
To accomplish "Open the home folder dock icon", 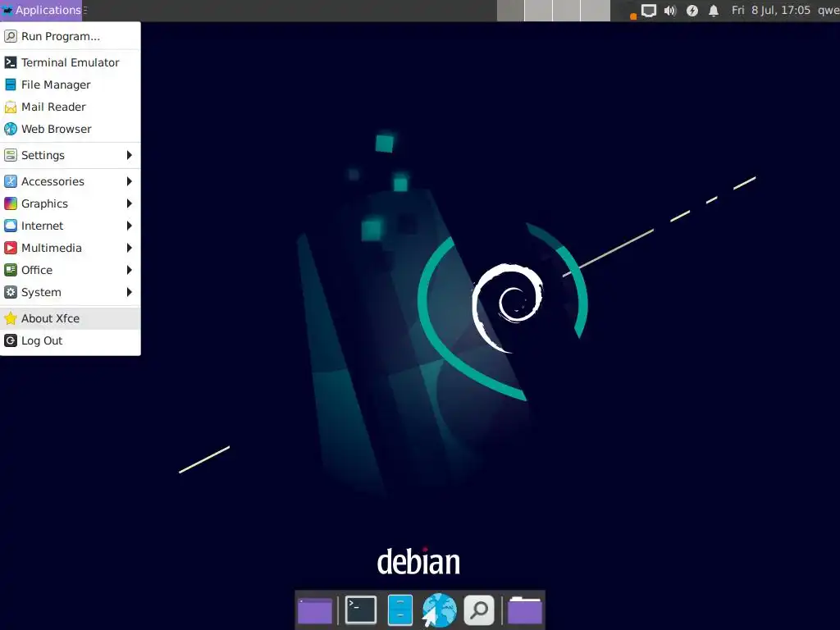I will click(525, 610).
